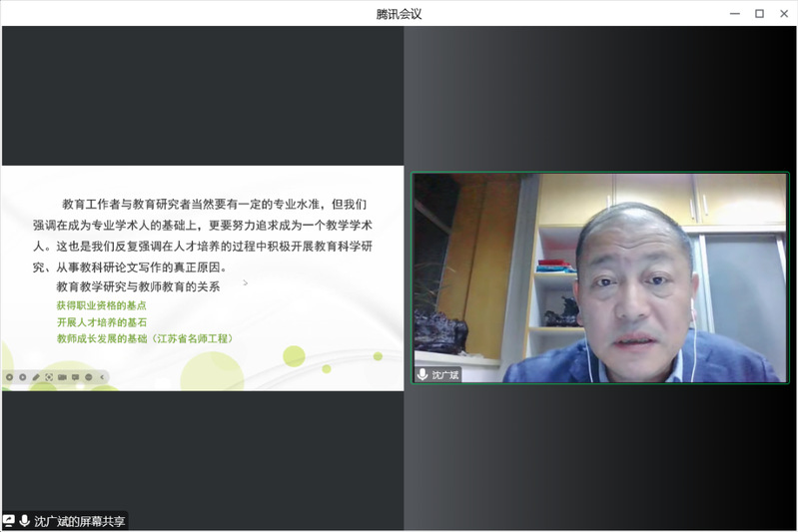Click the focus frame icon in slide toolbar

[x=49, y=376]
